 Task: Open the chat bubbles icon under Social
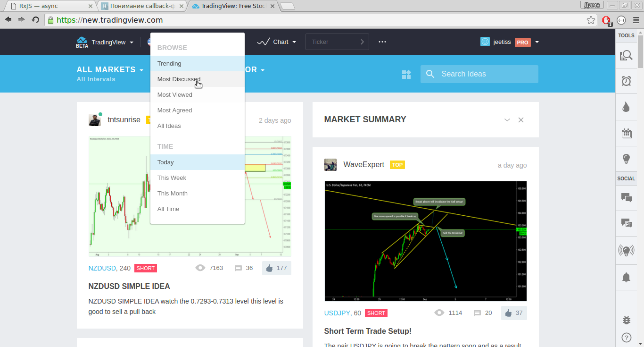tap(626, 198)
